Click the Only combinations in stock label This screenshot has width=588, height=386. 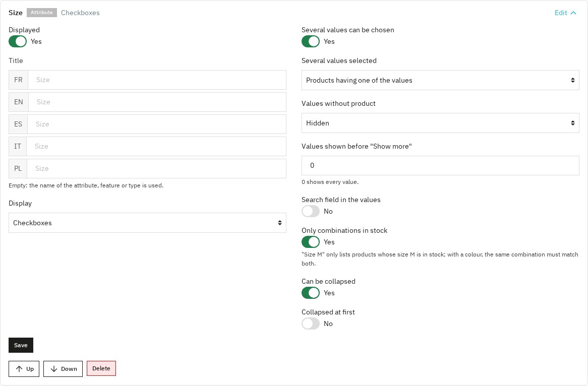click(x=344, y=230)
